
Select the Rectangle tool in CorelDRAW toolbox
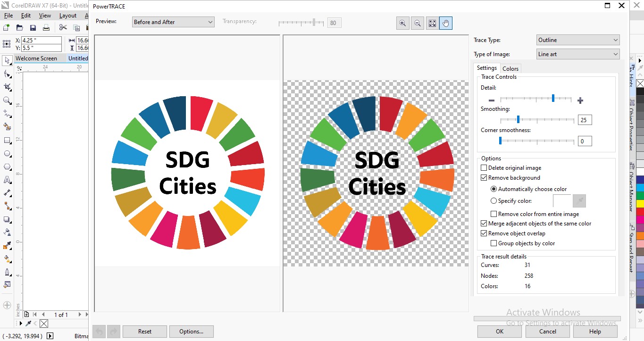point(7,140)
